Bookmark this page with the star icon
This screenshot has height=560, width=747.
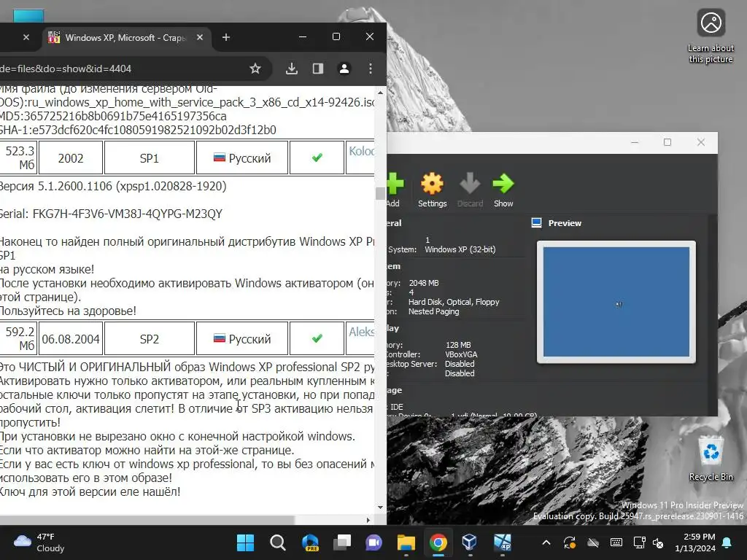255,69
